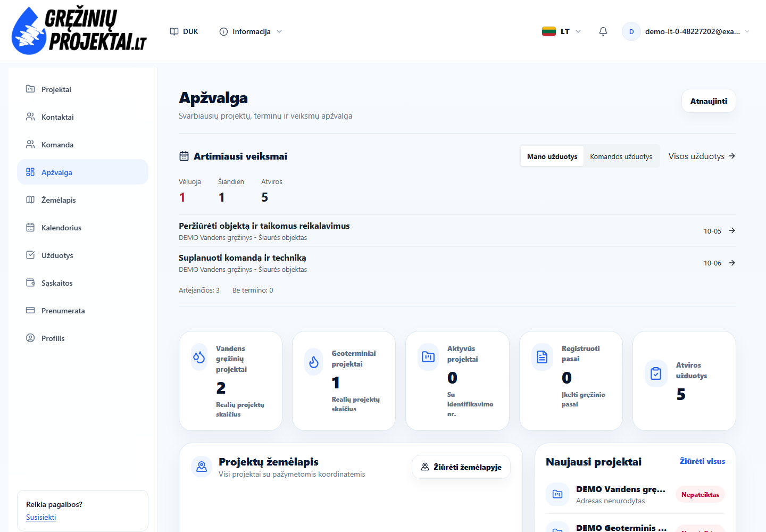Click the Atnaujinti button

point(709,101)
